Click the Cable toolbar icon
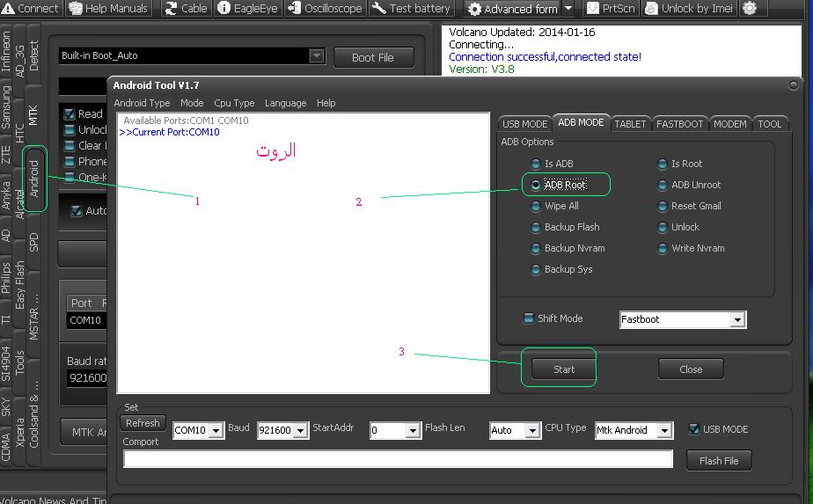Screen dimensions: 813x504 click(187, 8)
